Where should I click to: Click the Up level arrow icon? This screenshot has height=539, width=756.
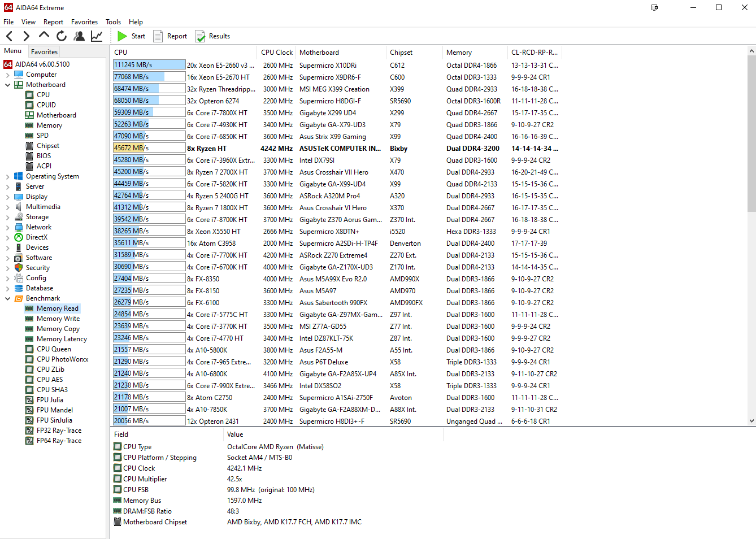tap(44, 36)
